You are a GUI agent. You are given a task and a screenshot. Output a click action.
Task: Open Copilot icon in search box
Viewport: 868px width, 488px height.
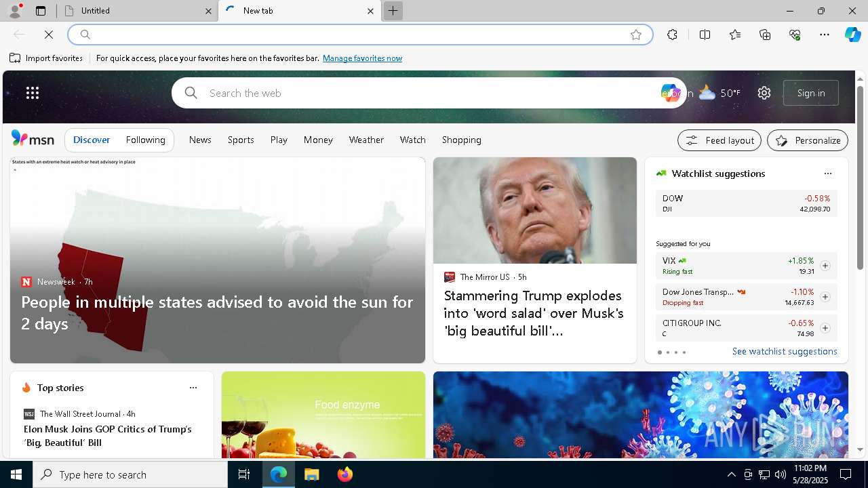click(670, 93)
